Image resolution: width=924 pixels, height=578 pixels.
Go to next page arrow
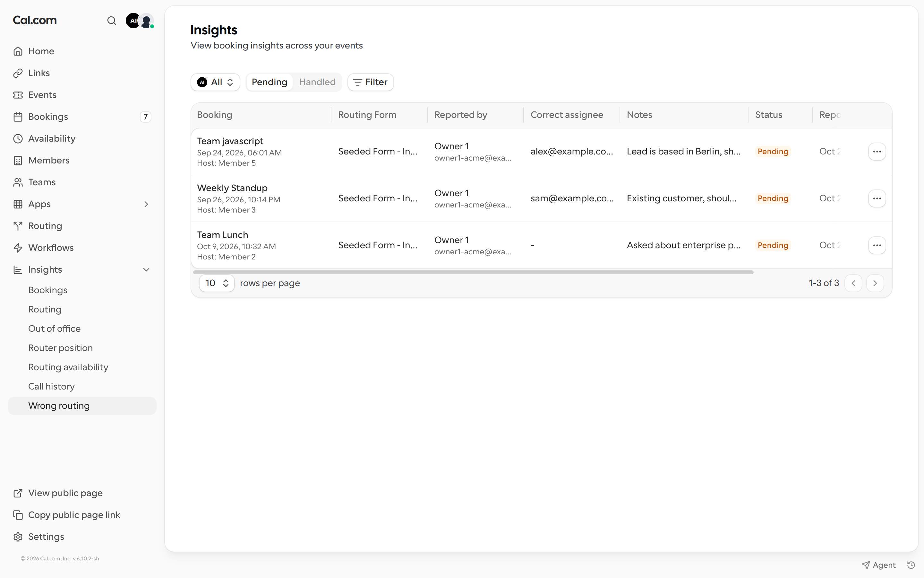tap(875, 283)
